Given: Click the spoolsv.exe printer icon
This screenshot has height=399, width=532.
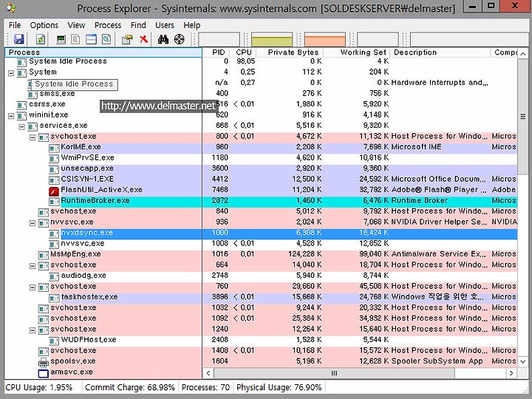Looking at the screenshot, I should point(44,362).
